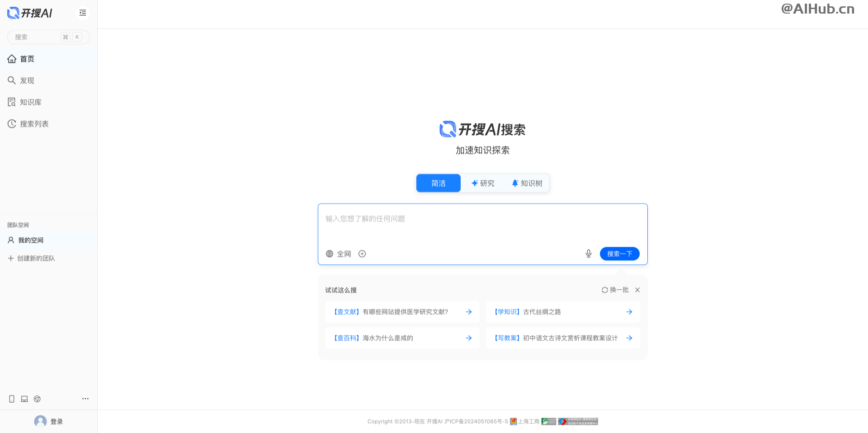
Task: Select 我的空间 under team space
Action: click(x=48, y=240)
